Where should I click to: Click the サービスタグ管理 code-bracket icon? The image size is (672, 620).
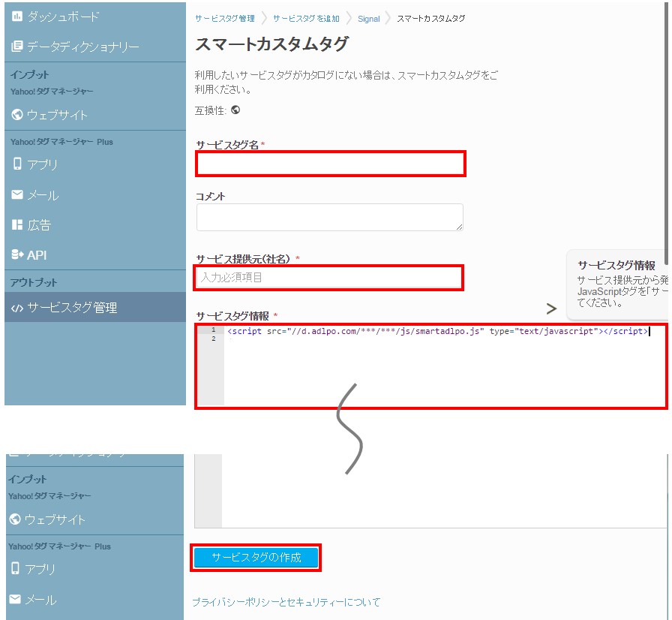coord(17,308)
